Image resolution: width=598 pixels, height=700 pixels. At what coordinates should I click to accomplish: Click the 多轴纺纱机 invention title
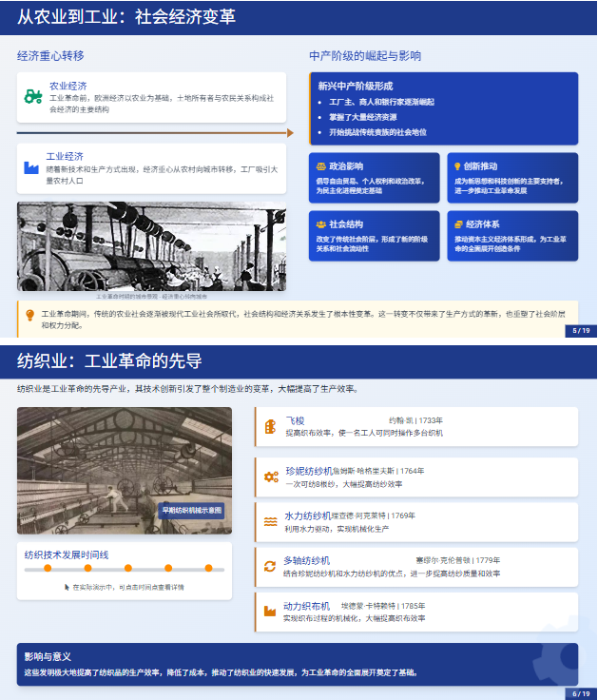306,561
